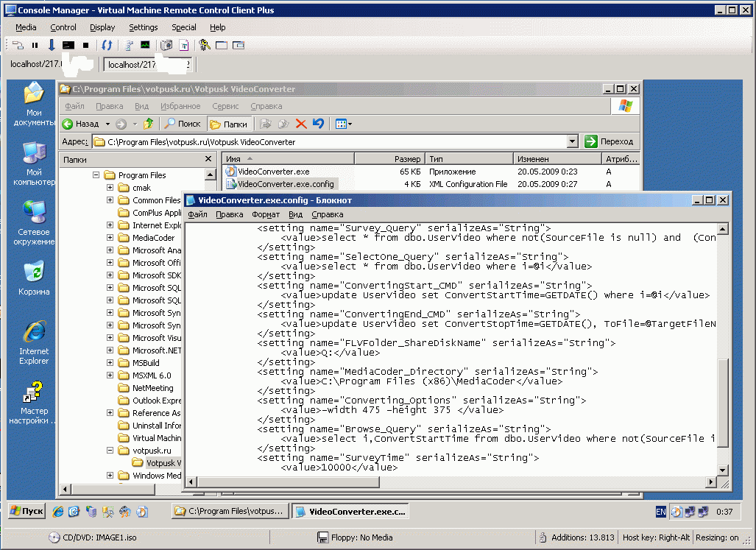Select the Мастер настройки desktop icon

tap(32, 403)
